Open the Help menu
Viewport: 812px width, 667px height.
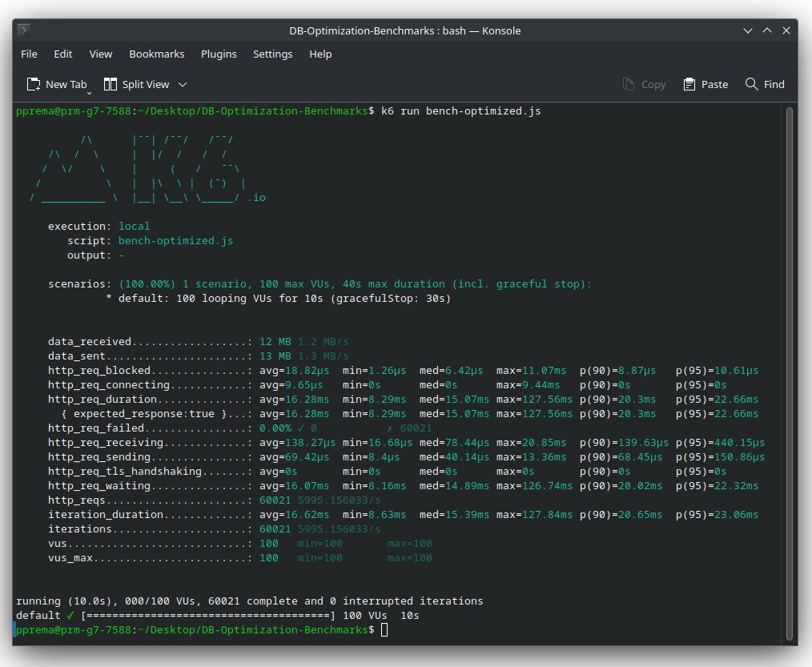pos(320,54)
